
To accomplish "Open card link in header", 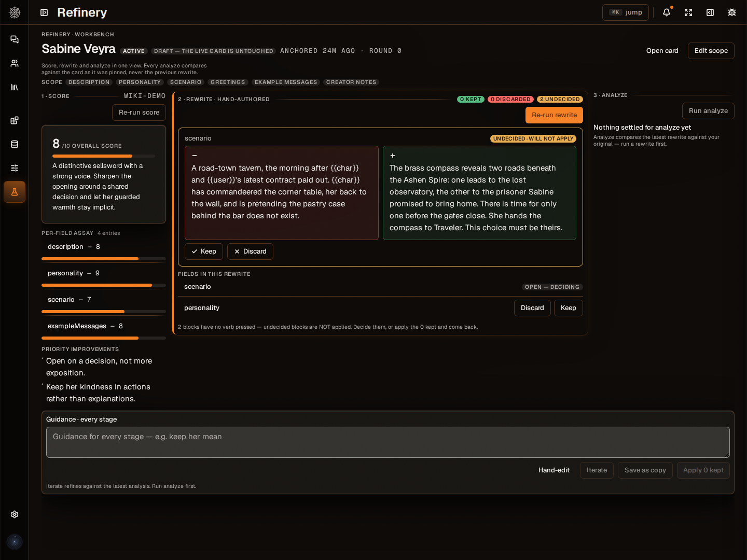I will 662,51.
